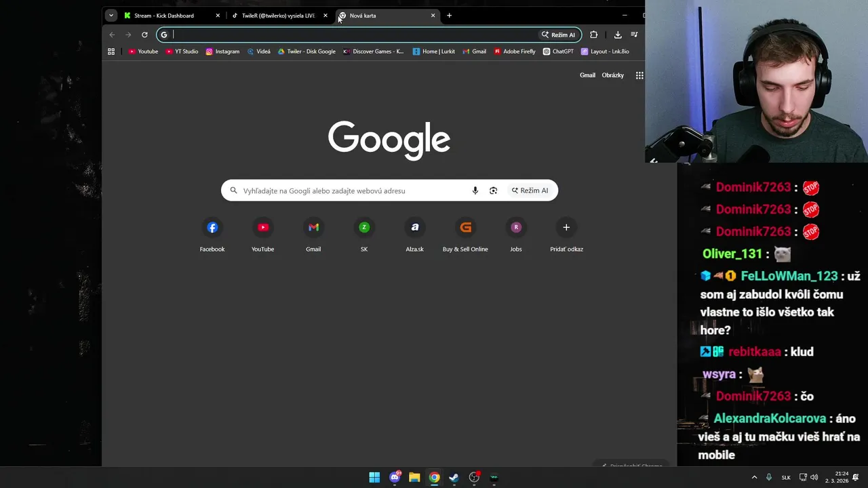Screen dimensions: 868x488
Task: Open the Gmail shortcut tile
Action: click(x=313, y=235)
